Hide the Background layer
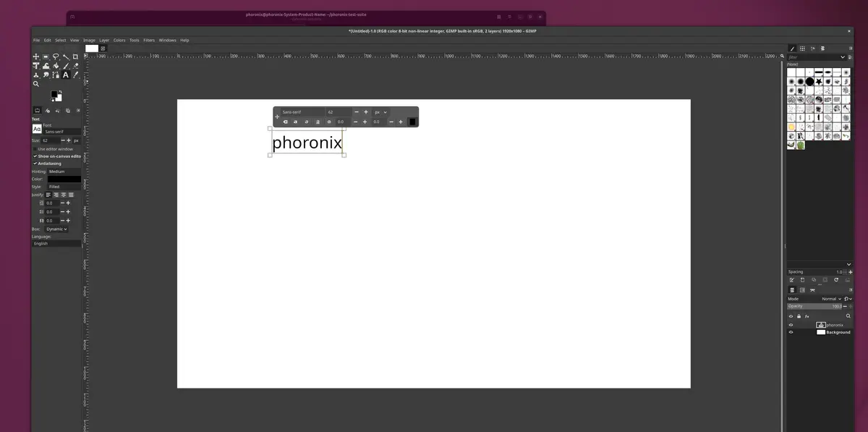 (791, 332)
